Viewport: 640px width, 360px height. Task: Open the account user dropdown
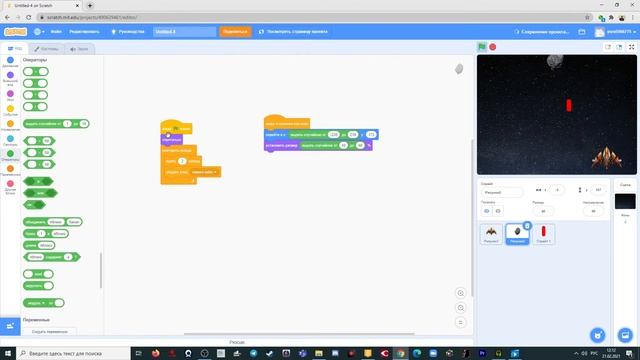616,31
